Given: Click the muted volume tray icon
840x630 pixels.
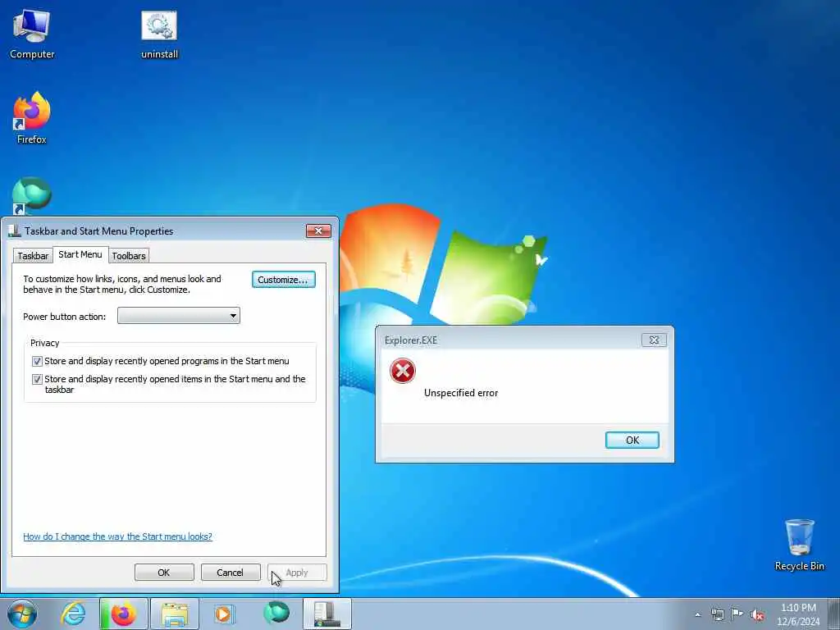Looking at the screenshot, I should (757, 615).
